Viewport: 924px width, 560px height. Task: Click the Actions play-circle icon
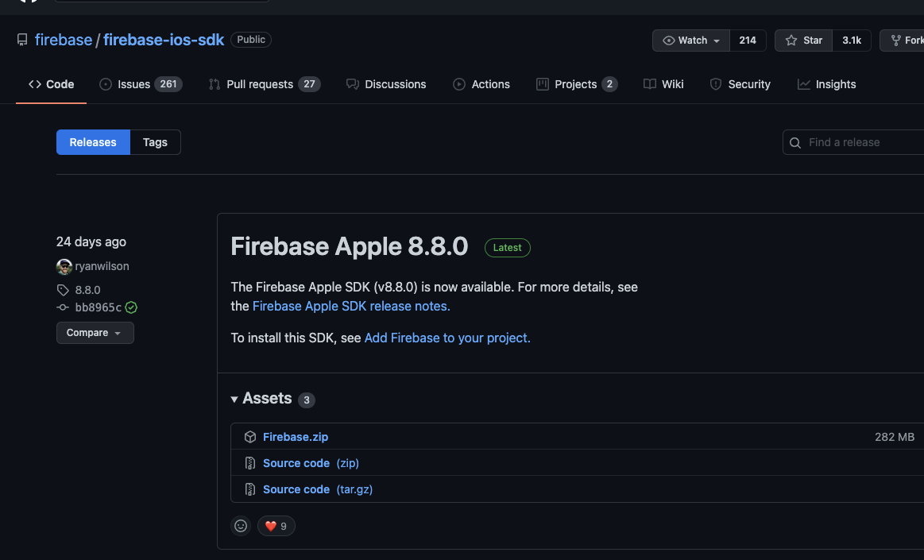[458, 83]
